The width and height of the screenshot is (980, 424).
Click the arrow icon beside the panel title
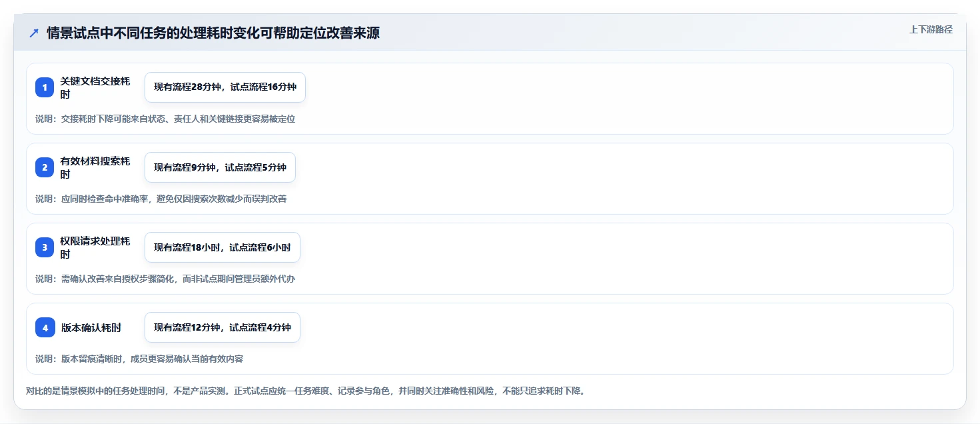point(34,33)
